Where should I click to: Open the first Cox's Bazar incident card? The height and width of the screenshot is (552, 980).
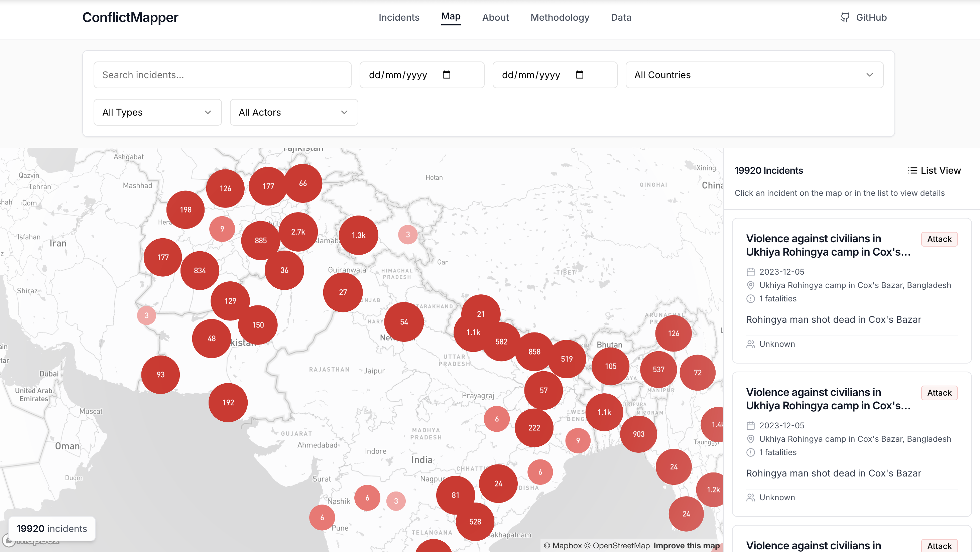coord(851,291)
